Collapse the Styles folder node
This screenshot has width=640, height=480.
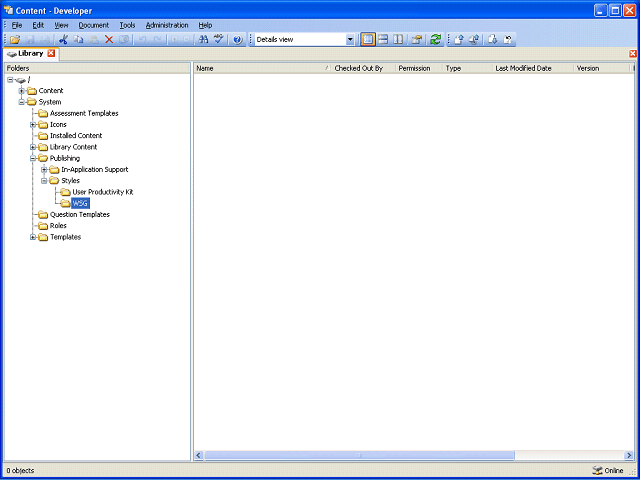click(44, 180)
